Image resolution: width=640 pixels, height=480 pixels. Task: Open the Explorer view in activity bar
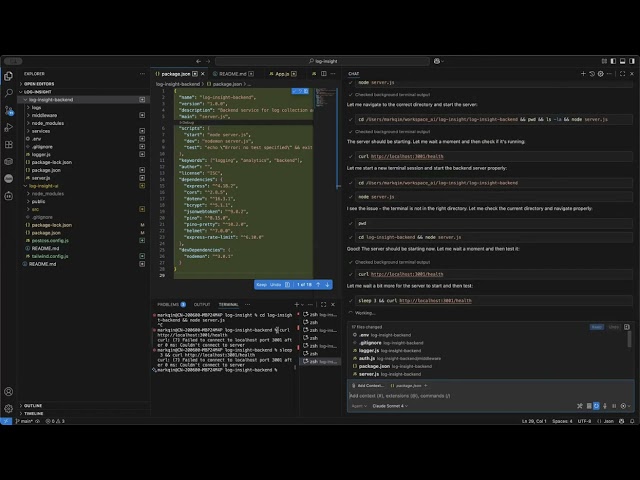pyautogui.click(x=8, y=76)
